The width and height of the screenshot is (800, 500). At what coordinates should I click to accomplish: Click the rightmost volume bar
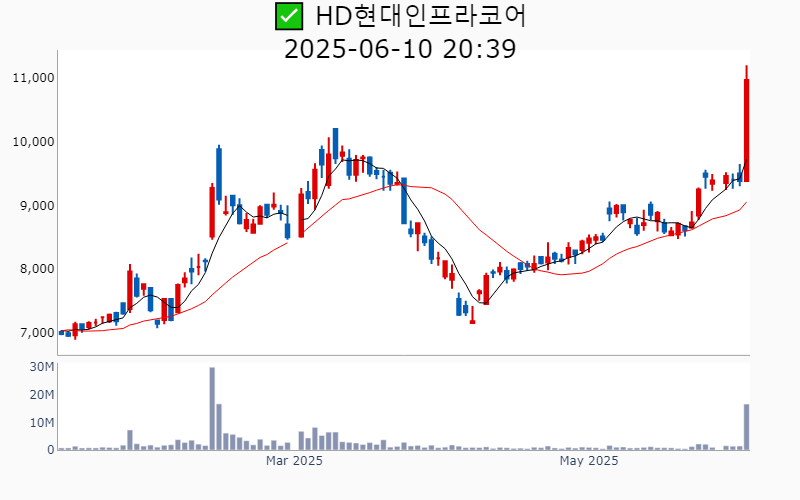pyautogui.click(x=746, y=427)
